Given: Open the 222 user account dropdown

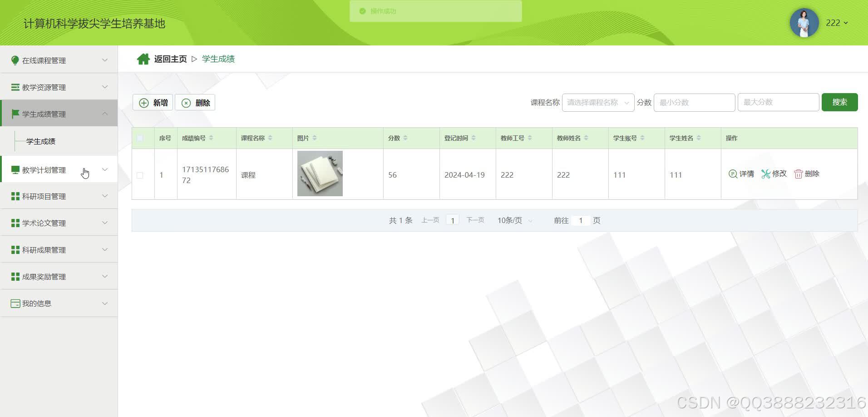Looking at the screenshot, I should click(x=837, y=23).
